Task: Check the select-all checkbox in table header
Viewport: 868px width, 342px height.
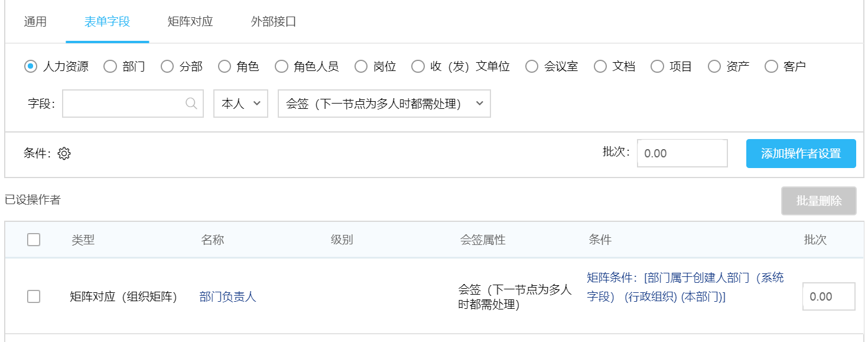Action: click(x=34, y=240)
